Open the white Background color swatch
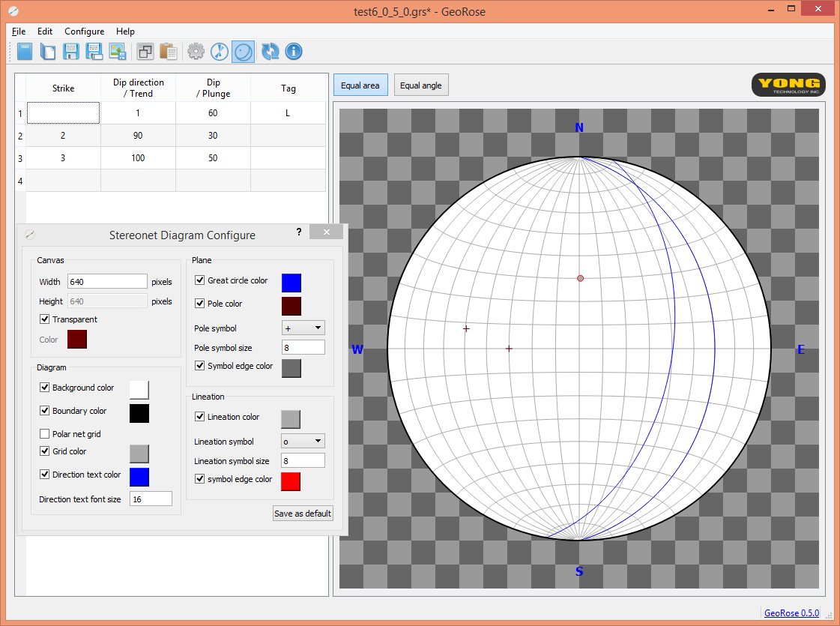The image size is (840, 626). point(139,390)
